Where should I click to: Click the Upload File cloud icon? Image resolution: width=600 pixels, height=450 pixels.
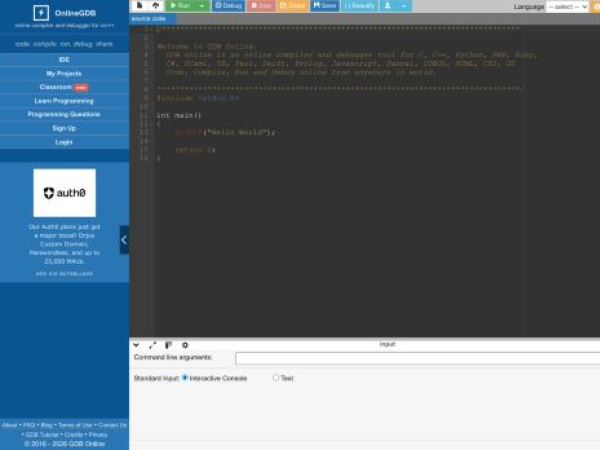pyautogui.click(x=155, y=5)
